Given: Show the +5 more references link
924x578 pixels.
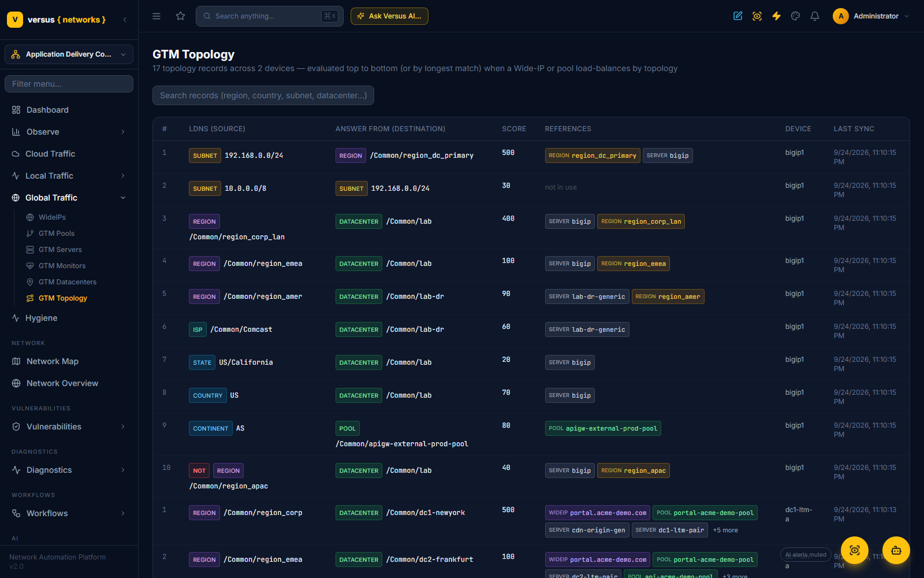Looking at the screenshot, I should click(x=725, y=530).
